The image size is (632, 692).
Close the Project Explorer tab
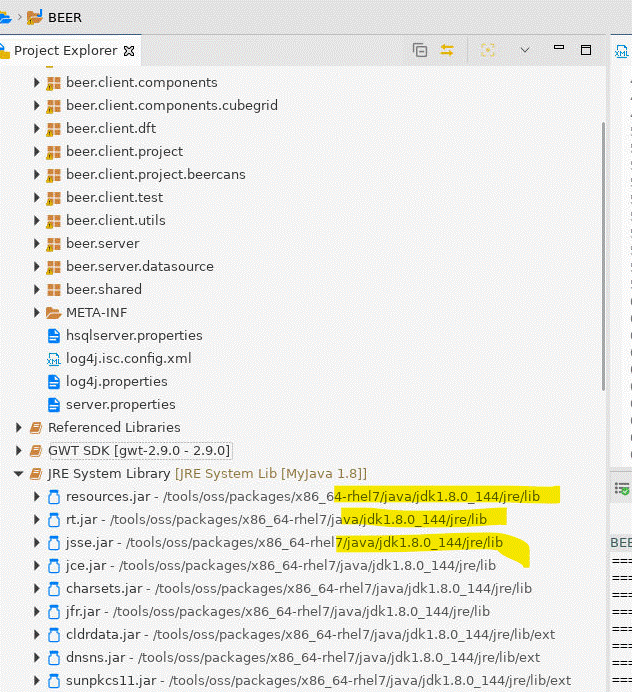(x=129, y=51)
